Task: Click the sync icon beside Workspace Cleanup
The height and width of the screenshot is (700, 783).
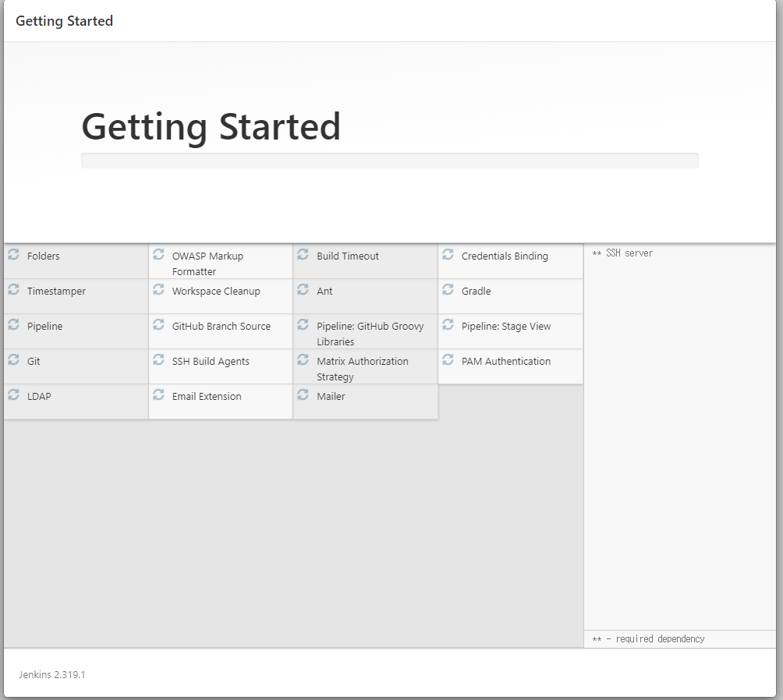Action: pos(158,289)
